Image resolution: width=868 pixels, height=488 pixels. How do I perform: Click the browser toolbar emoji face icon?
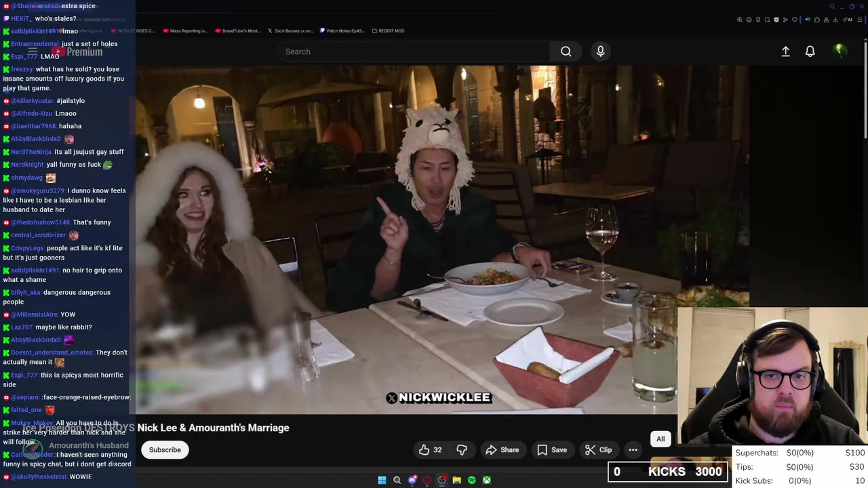[749, 20]
